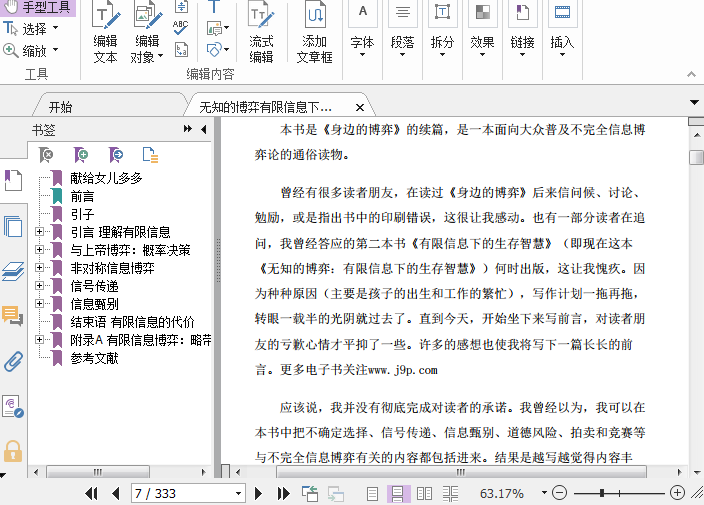Expand the 附录A 有限信息博弈 bookmark
The image size is (704, 505).
tap(40, 339)
